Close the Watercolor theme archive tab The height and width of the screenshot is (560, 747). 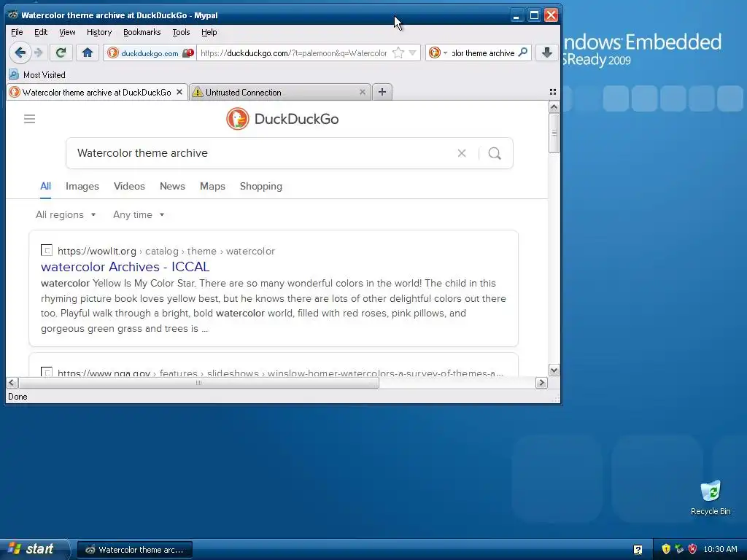[x=179, y=92]
